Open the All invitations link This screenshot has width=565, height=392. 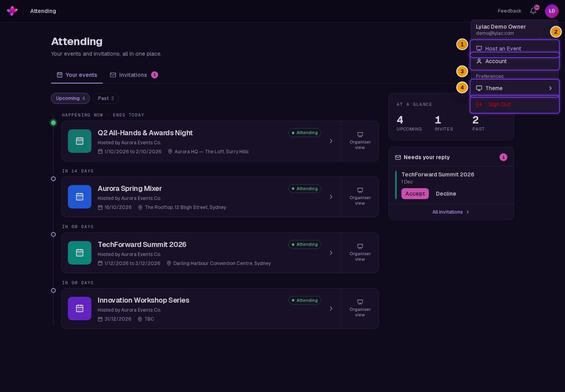click(451, 212)
